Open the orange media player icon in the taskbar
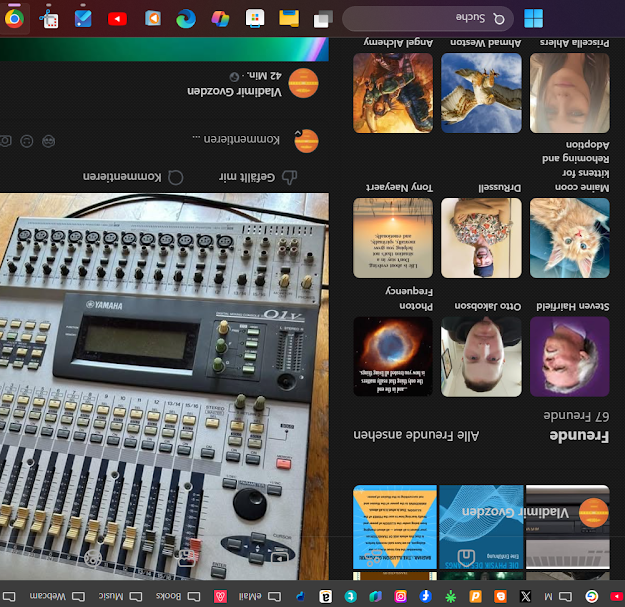Screen dimensions: 625x607 click(153, 18)
